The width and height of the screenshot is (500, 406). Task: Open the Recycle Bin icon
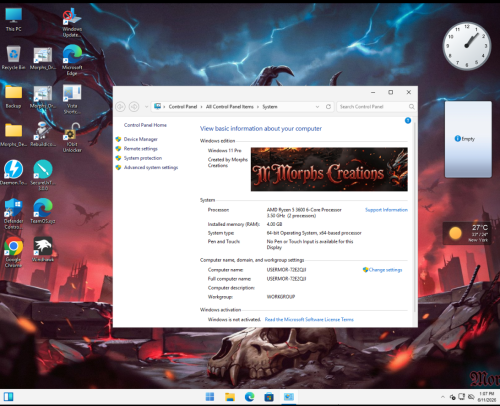click(13, 58)
